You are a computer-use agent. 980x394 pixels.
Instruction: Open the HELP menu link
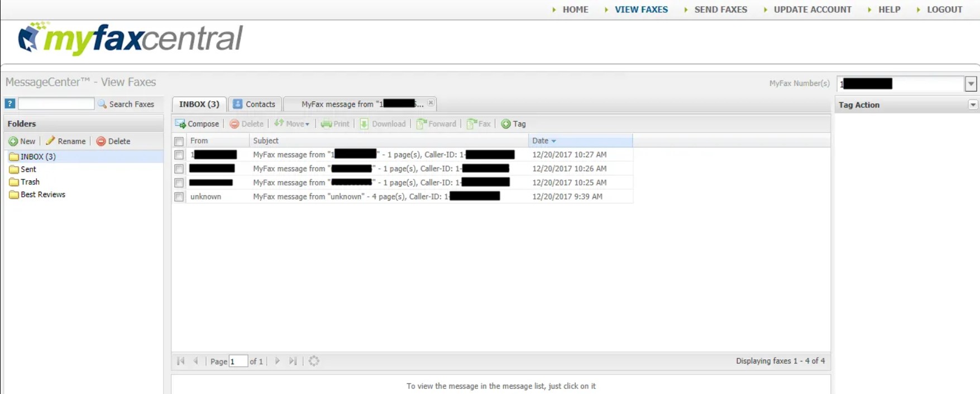click(890, 10)
